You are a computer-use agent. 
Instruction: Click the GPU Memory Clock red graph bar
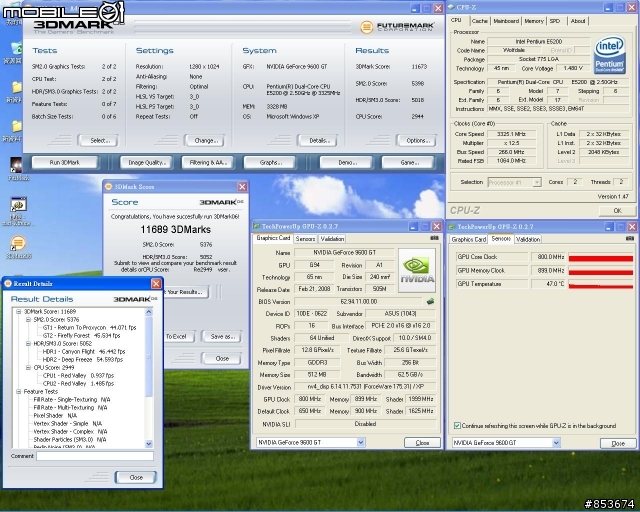[x=601, y=272]
